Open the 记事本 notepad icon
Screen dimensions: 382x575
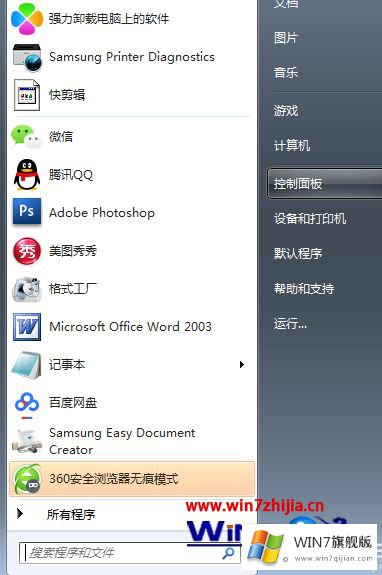point(26,365)
